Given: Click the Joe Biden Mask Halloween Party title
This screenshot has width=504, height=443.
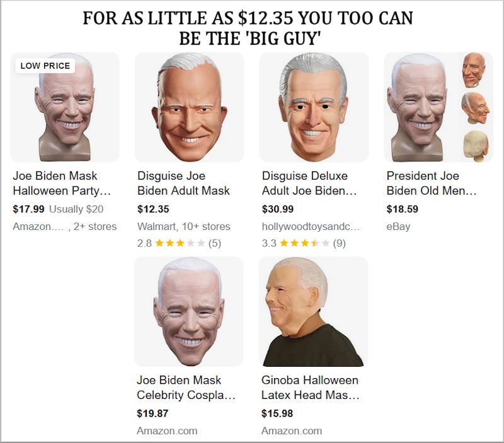Looking at the screenshot, I should pyautogui.click(x=62, y=183).
